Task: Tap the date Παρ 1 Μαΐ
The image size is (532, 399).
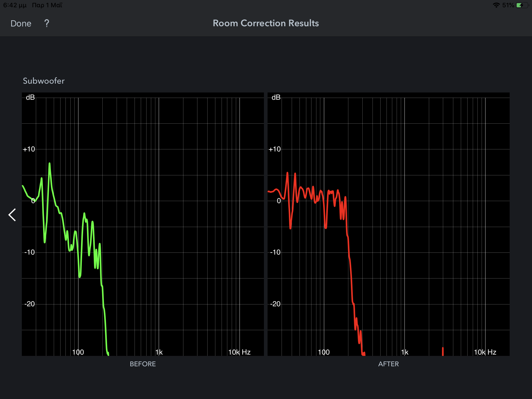Action: tap(47, 5)
